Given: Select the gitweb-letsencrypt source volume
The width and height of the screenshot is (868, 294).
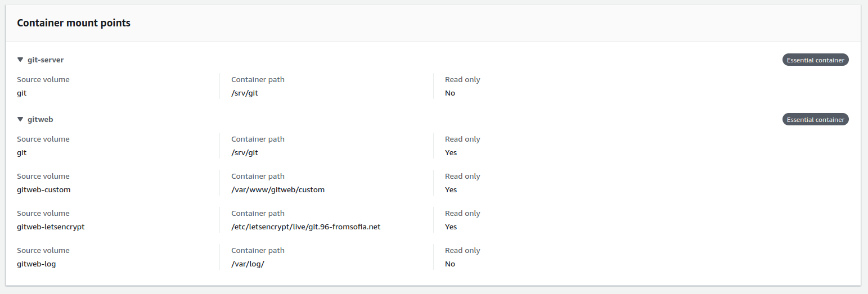Looking at the screenshot, I should click(51, 227).
